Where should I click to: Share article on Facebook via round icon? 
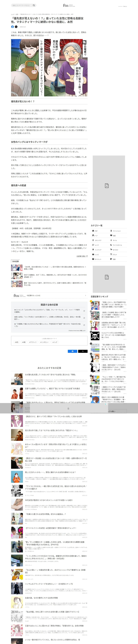click(x=13, y=27)
